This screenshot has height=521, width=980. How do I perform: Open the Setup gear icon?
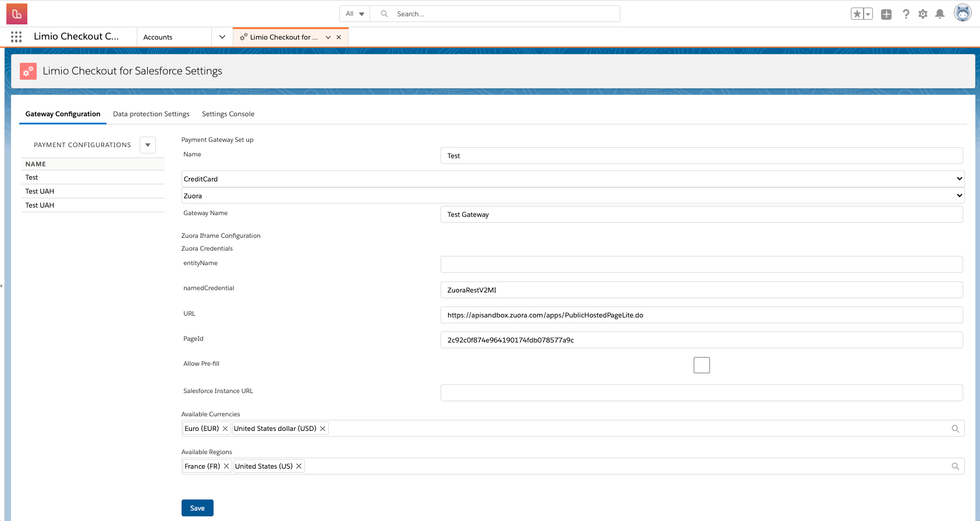click(923, 14)
